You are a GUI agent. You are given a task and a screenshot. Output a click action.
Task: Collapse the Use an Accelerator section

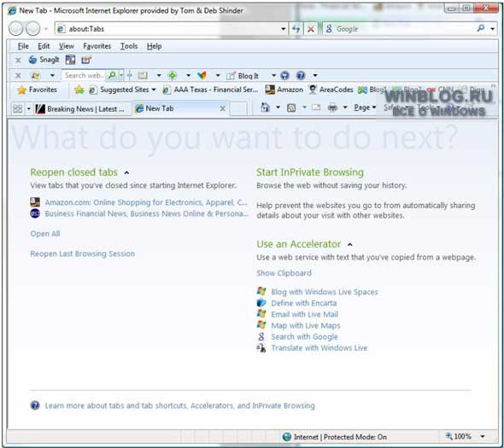pos(350,245)
